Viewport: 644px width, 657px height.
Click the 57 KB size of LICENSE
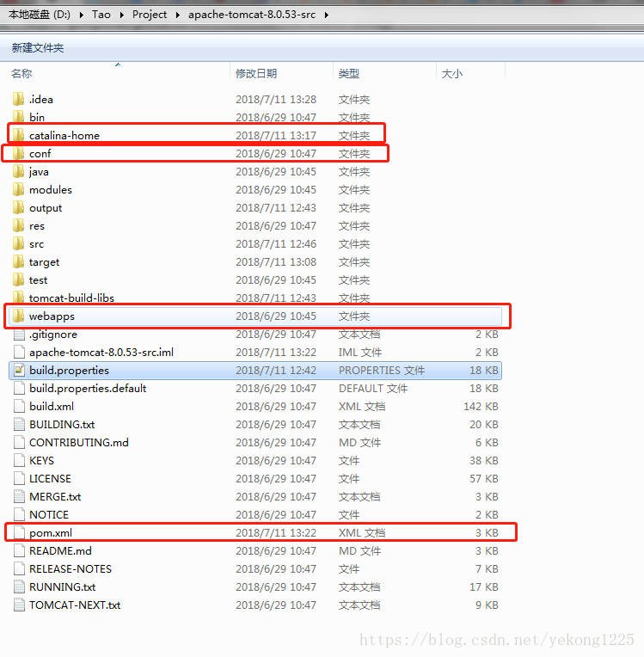(484, 478)
